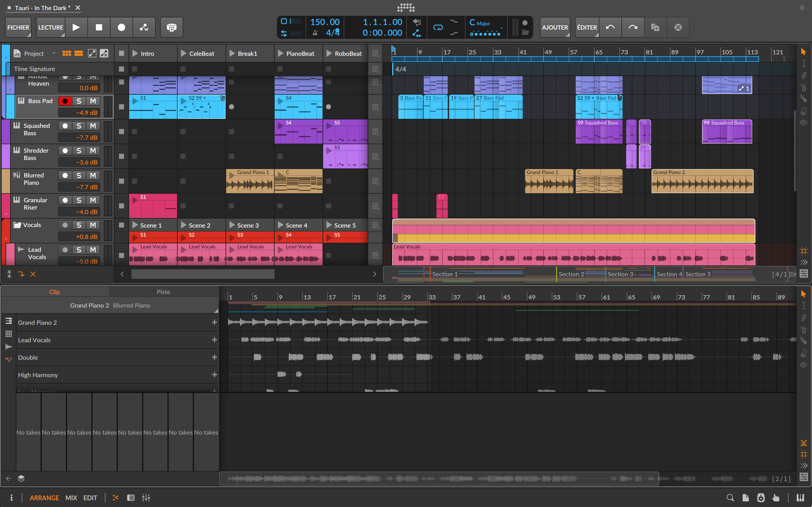Open the Project selector dropdown
The height and width of the screenshot is (507, 812).
(54, 53)
